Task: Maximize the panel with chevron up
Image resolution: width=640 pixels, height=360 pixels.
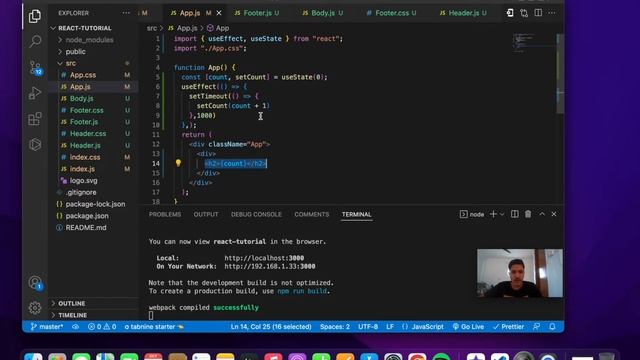Action: pos(542,214)
